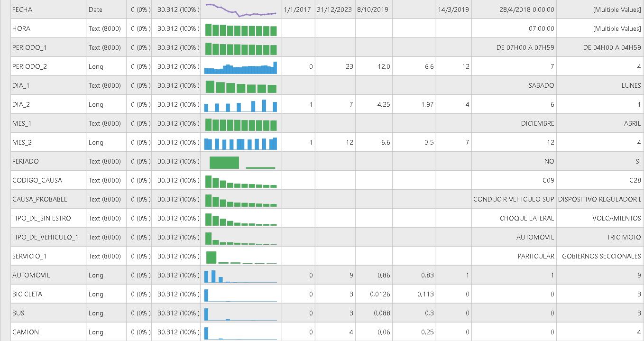
Task: Select the AUTOMOVIL mean value 0,86
Action: tap(384, 275)
